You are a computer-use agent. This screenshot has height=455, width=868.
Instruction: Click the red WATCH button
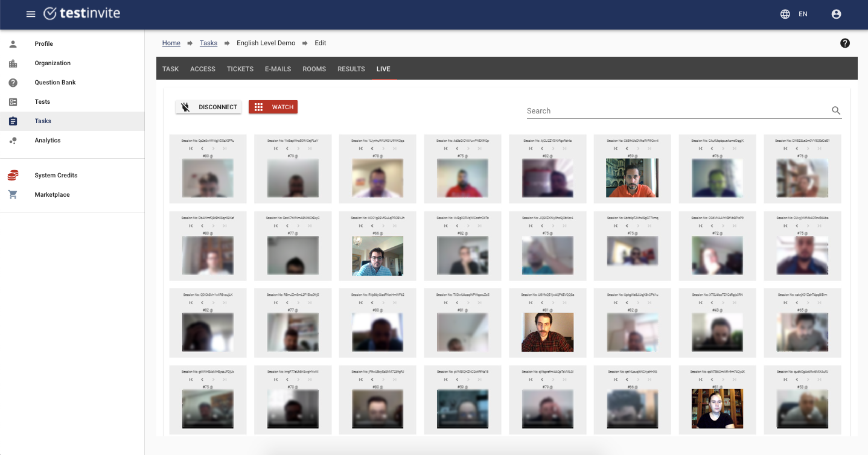point(273,107)
